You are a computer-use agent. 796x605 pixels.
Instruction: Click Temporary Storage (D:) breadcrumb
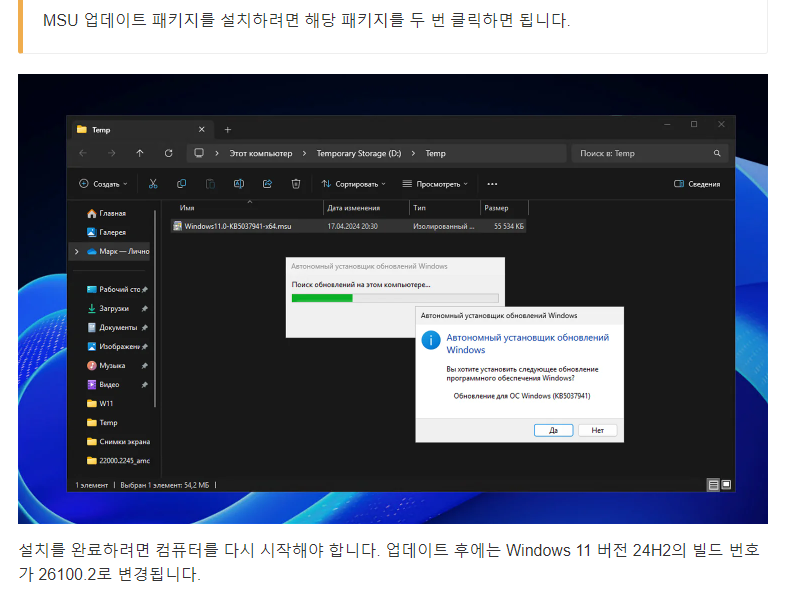tap(359, 153)
